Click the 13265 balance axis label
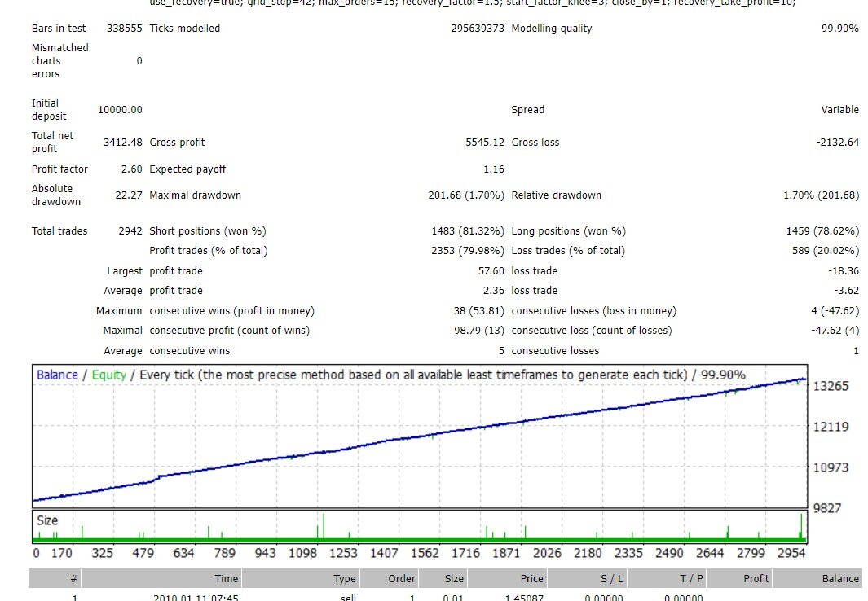The image size is (868, 601). click(831, 386)
